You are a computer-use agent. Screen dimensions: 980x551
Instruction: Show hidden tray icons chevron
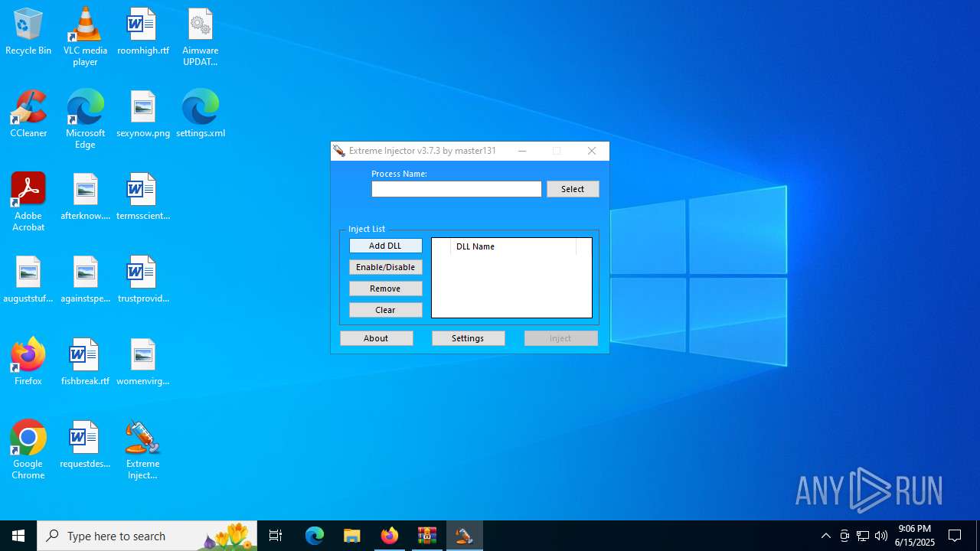coord(825,536)
